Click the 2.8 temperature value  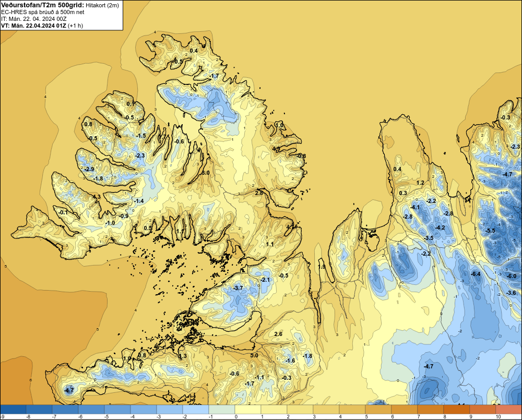coord(259,193)
